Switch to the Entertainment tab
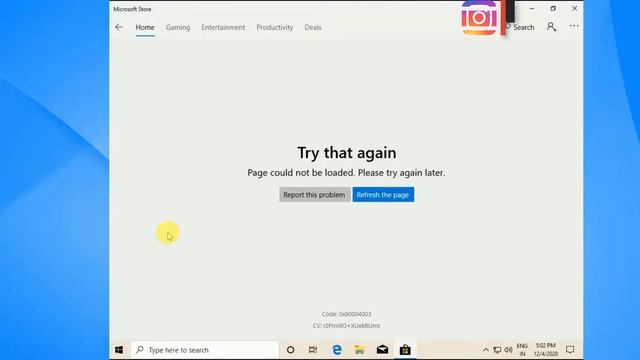640x360 pixels. click(223, 27)
